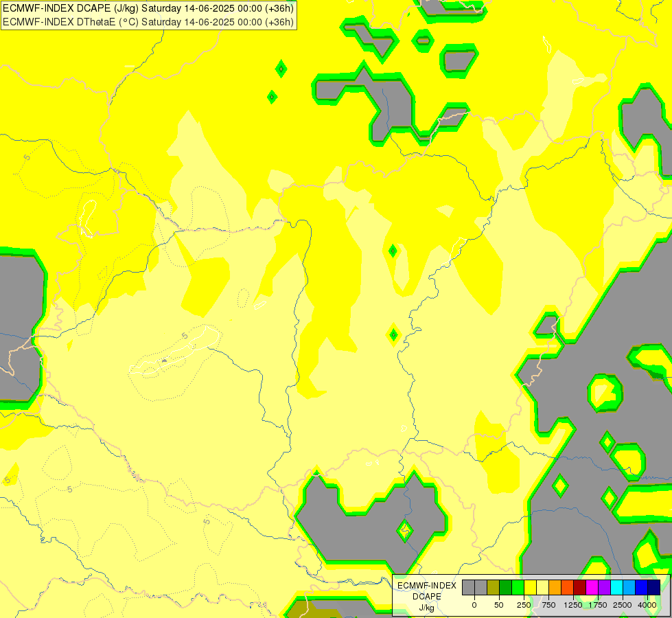Select the dark red legend swatch
This screenshot has height=618, width=672.
tap(580, 588)
